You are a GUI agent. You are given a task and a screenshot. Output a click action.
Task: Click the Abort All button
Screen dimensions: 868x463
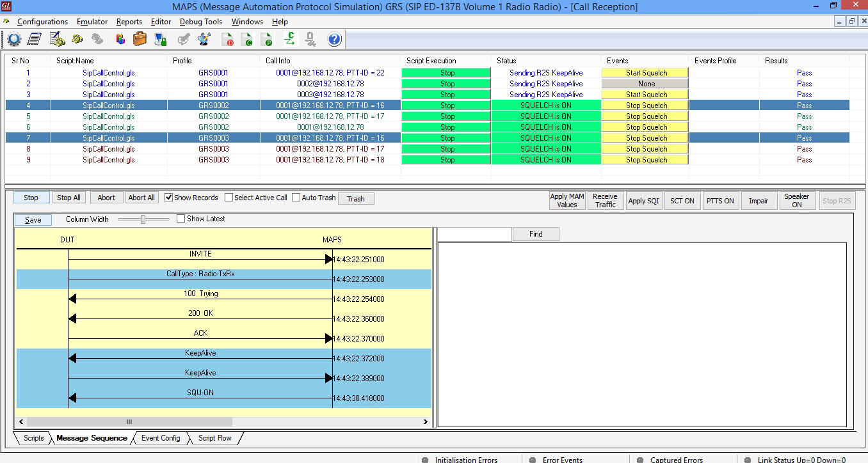point(141,198)
